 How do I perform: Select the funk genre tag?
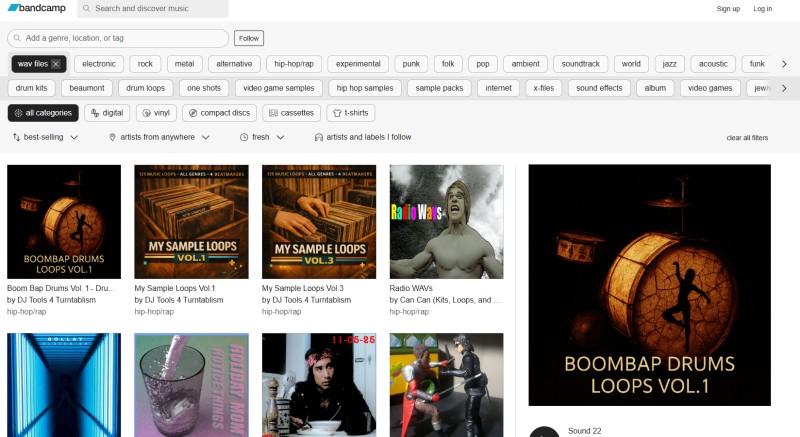[757, 64]
